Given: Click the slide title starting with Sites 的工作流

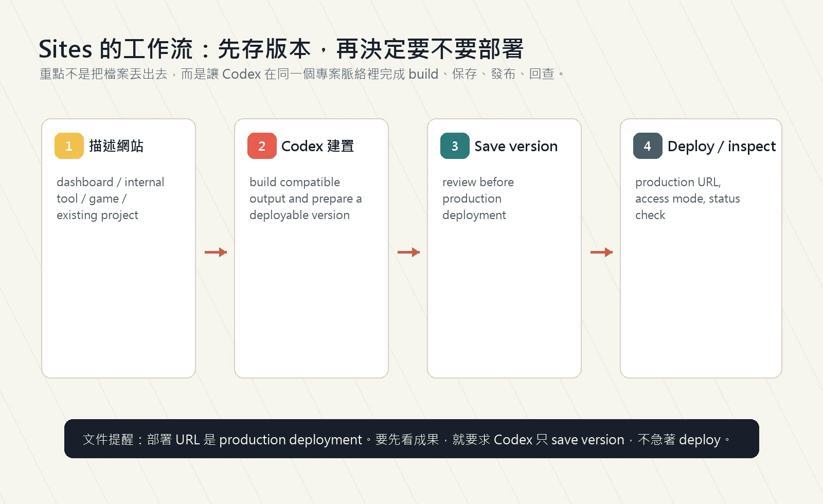Looking at the screenshot, I should 281,49.
